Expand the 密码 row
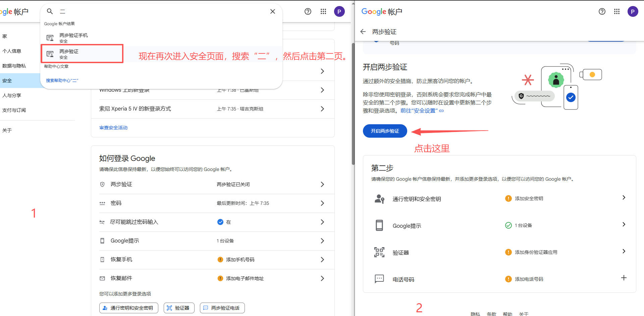 [x=322, y=203]
